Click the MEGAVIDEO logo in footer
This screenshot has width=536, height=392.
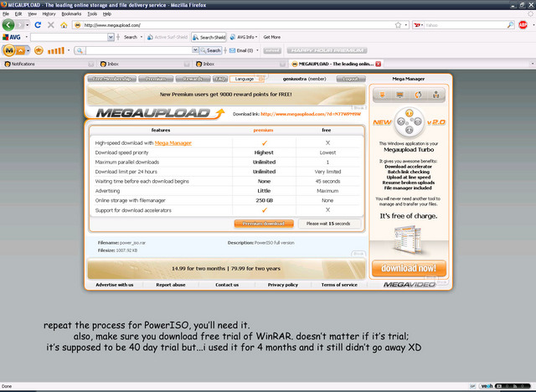click(410, 284)
